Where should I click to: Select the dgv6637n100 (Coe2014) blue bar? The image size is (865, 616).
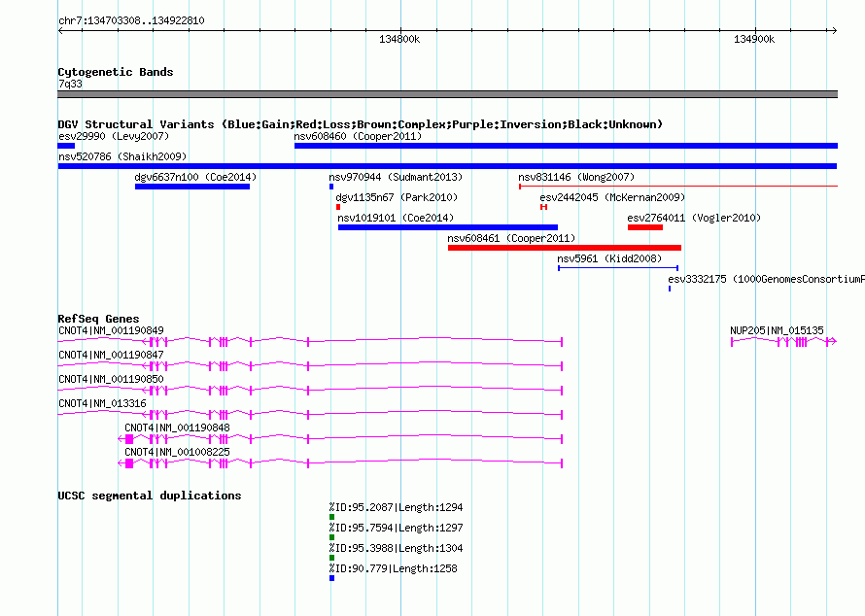pos(192,187)
